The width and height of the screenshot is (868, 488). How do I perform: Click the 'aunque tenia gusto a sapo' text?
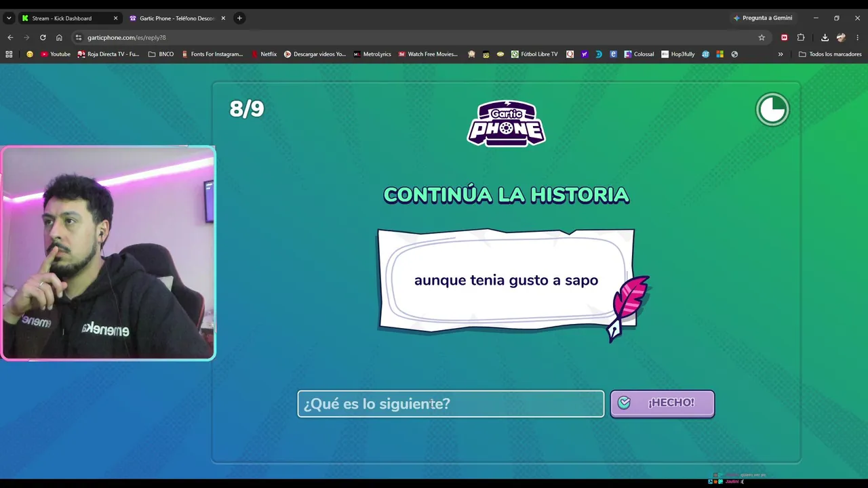pyautogui.click(x=506, y=280)
